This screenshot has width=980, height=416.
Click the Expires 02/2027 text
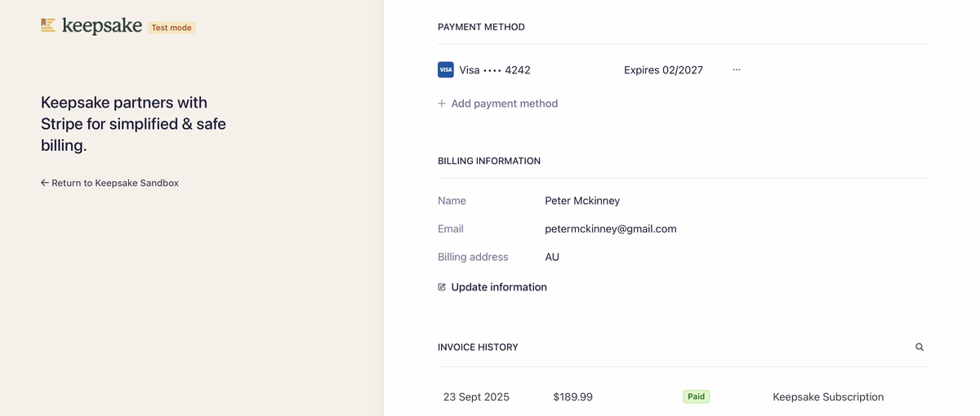click(x=663, y=70)
